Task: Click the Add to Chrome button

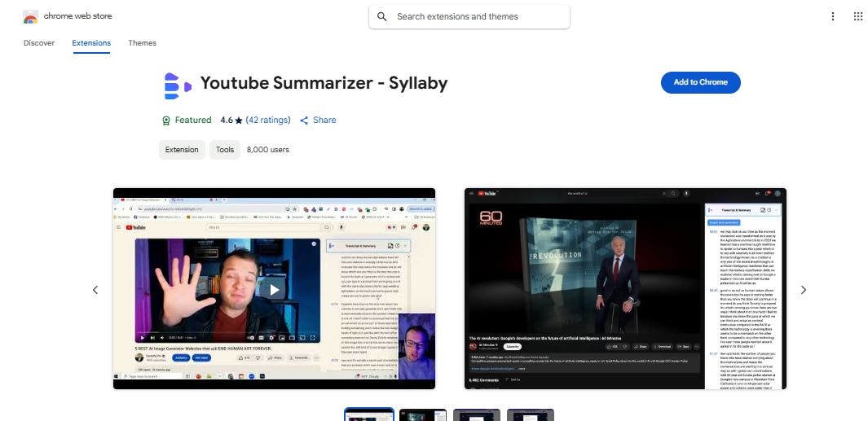Action: (x=701, y=82)
